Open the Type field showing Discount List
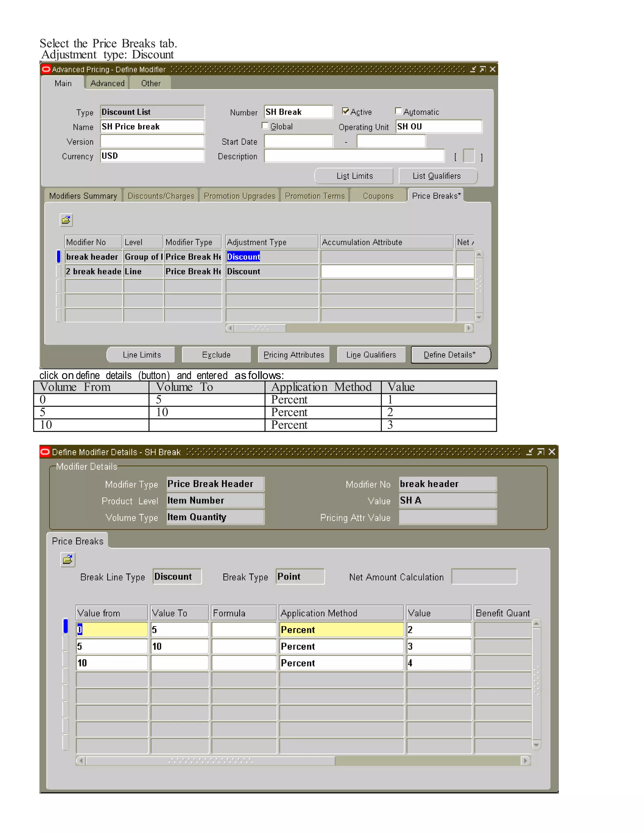644x833 pixels. click(x=152, y=112)
